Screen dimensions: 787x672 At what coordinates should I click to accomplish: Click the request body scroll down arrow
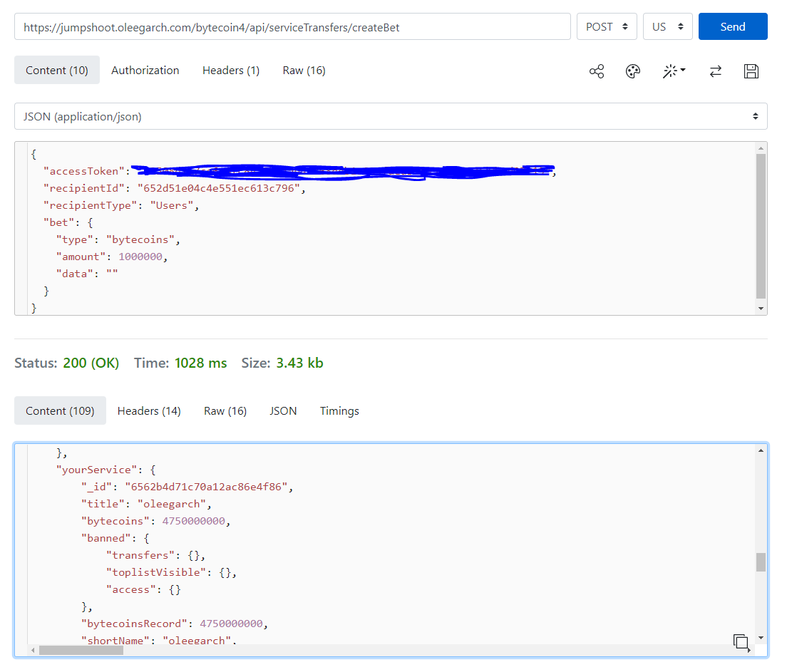click(761, 308)
